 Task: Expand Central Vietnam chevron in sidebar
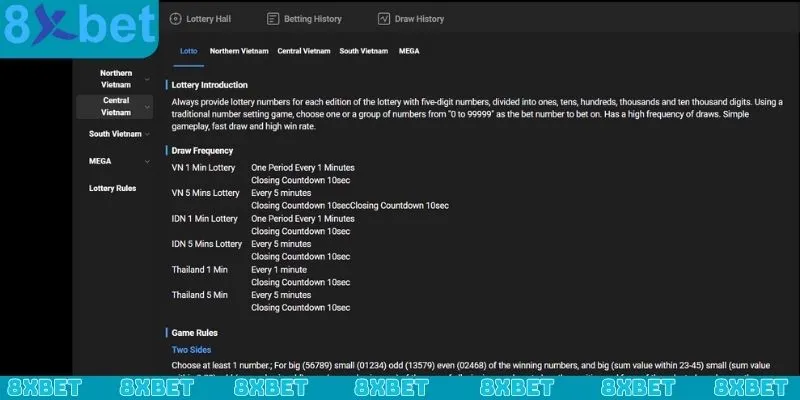tap(147, 106)
